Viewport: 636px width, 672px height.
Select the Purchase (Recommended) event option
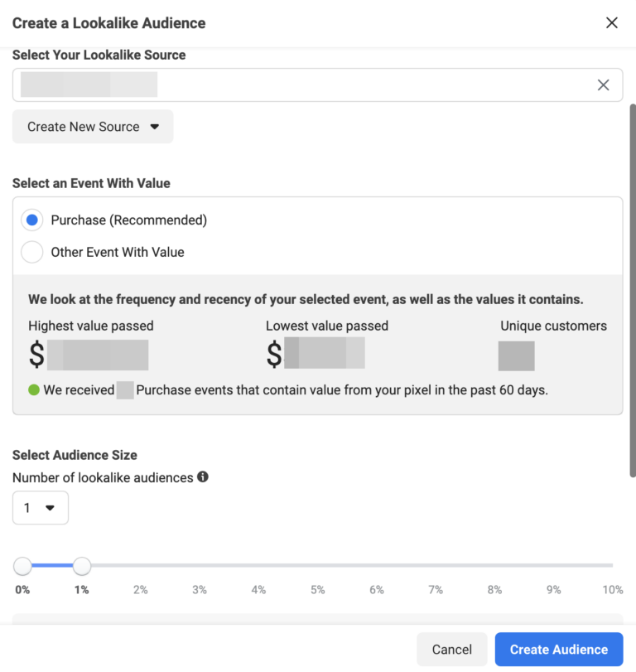pos(31,220)
